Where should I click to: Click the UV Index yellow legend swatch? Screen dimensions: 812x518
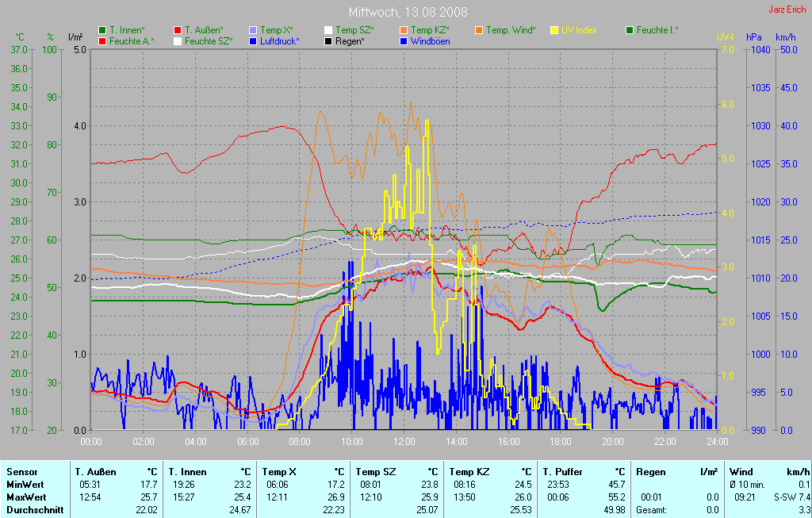pos(554,31)
